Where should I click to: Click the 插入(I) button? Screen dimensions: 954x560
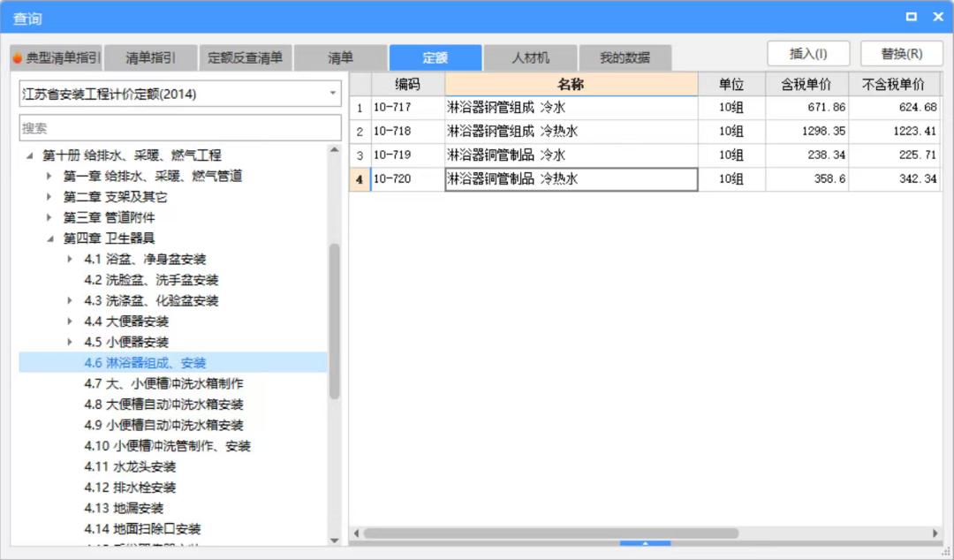coord(809,53)
